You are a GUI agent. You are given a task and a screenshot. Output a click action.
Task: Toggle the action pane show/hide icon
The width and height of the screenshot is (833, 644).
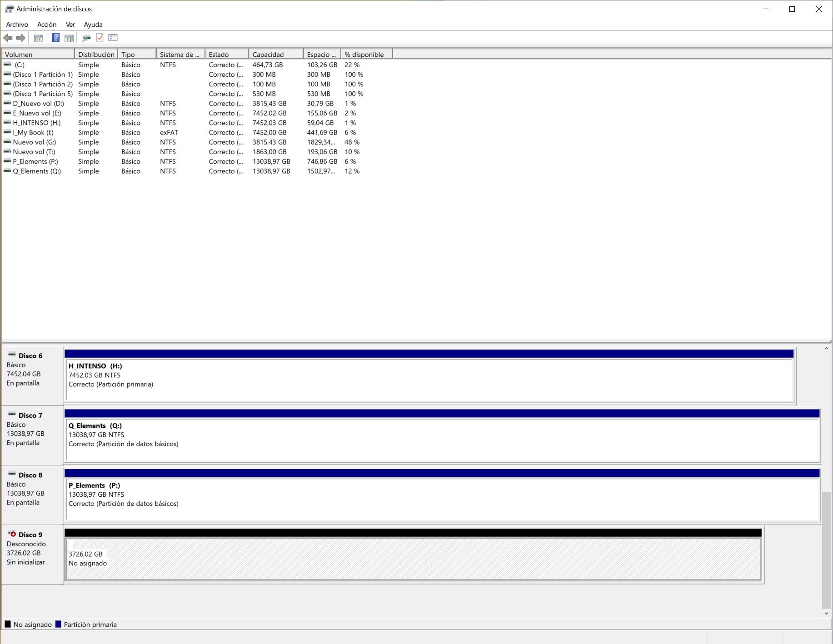(x=69, y=38)
